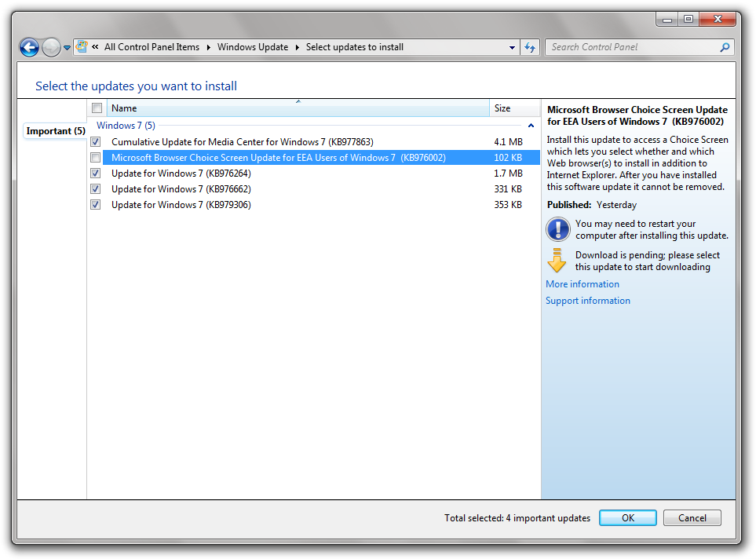Sort by the Size column header
Screen dimensions: 756x559
click(x=514, y=108)
